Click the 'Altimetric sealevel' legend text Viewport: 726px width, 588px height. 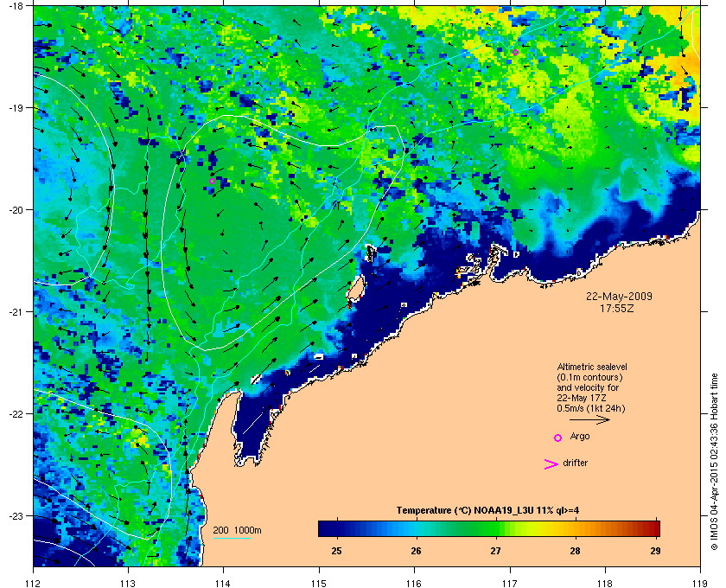(592, 367)
